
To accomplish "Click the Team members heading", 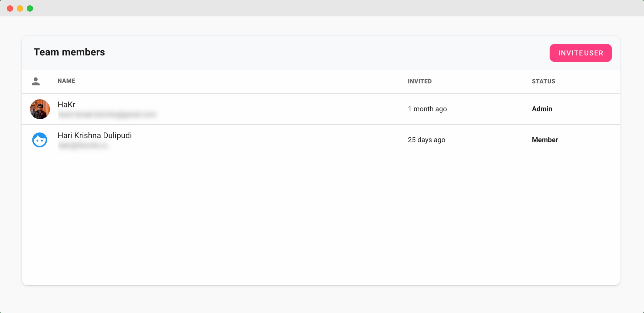I will pos(69,52).
